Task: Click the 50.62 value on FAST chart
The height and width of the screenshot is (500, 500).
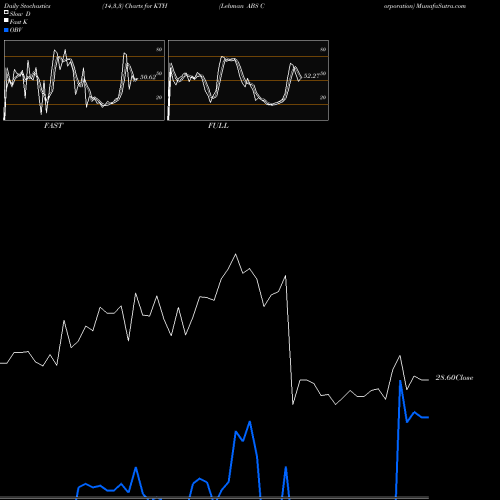Action: pyautogui.click(x=148, y=77)
